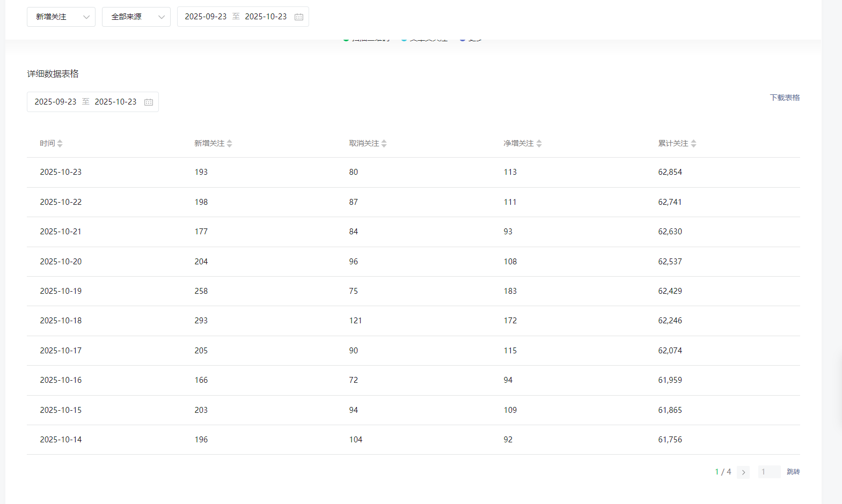Sort table by 取消关注 column
This screenshot has width=842, height=504.
(x=384, y=144)
